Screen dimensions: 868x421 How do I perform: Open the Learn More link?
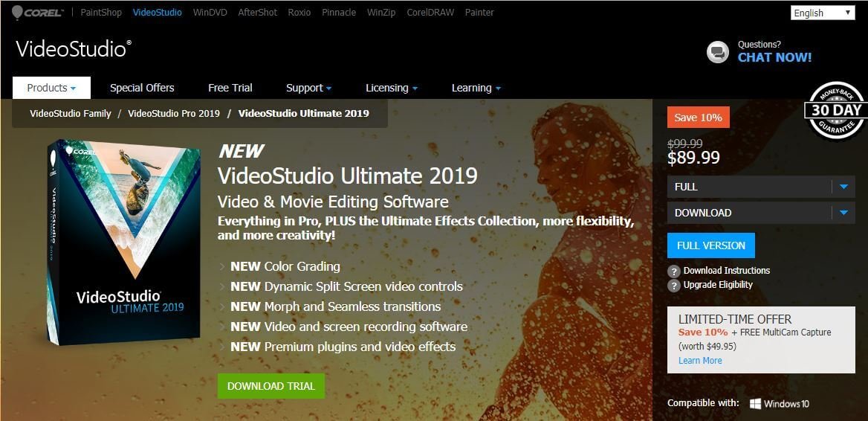tap(700, 361)
